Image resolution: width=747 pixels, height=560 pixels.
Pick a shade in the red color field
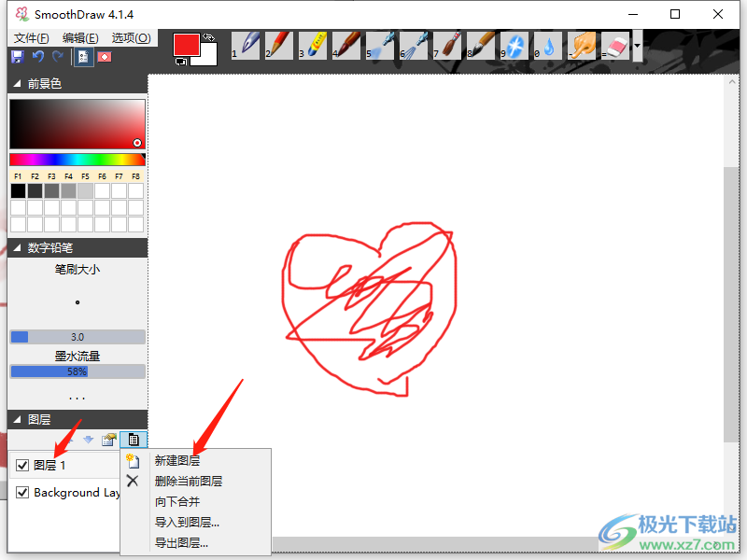coord(78,124)
